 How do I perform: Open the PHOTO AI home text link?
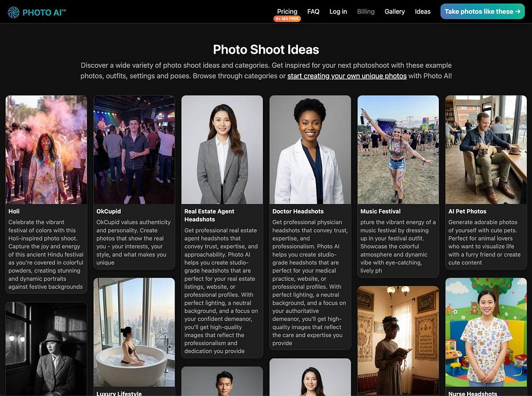[44, 13]
